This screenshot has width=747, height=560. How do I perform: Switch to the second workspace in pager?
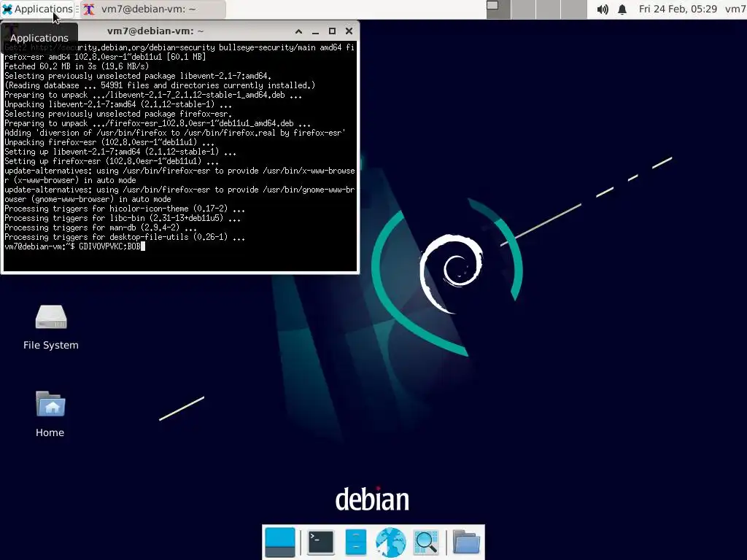click(523, 9)
